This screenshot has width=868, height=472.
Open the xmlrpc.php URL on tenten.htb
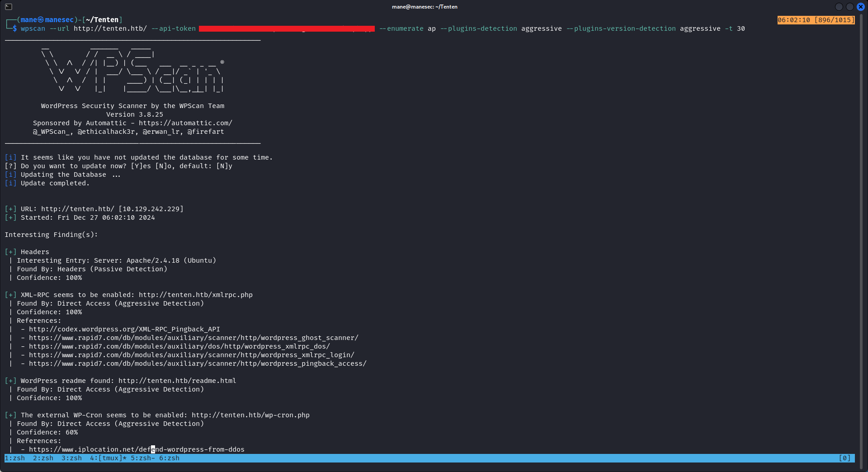pos(196,295)
